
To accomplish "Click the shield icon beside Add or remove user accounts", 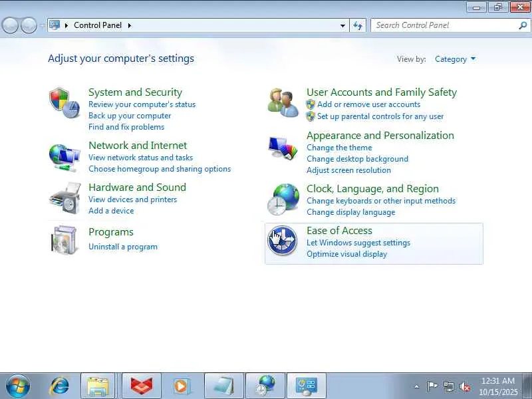I will pos(310,104).
